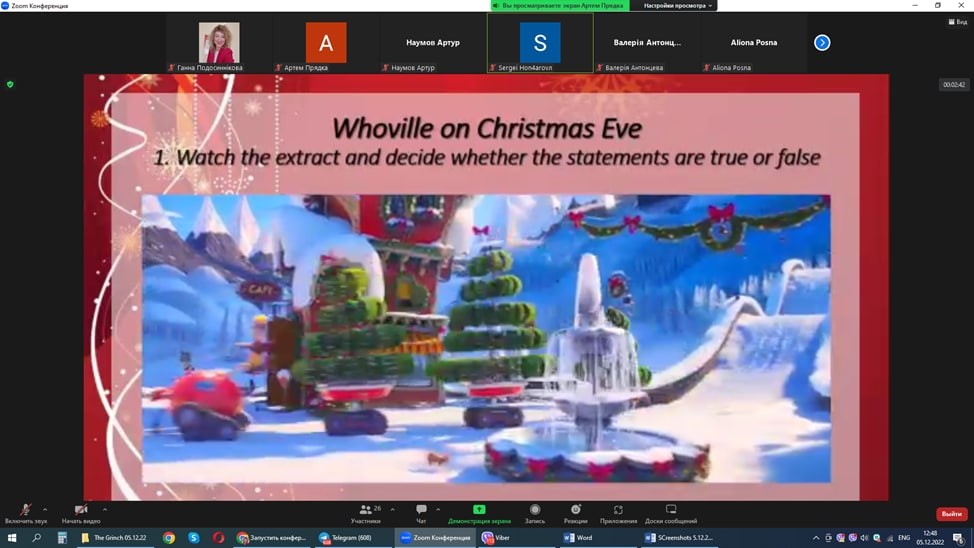Switch to Telegram in the taskbar
This screenshot has height=548, width=974.
coord(345,538)
